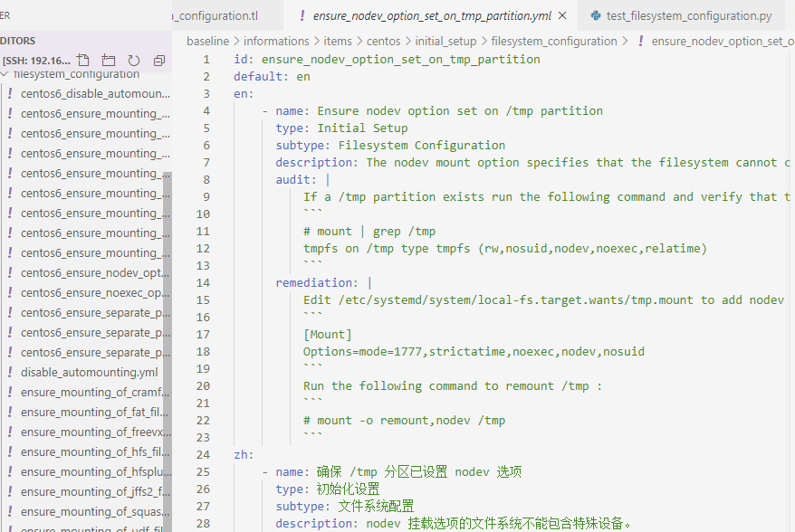
Task: Click the 'audit: |' key line
Action: pos(302,180)
